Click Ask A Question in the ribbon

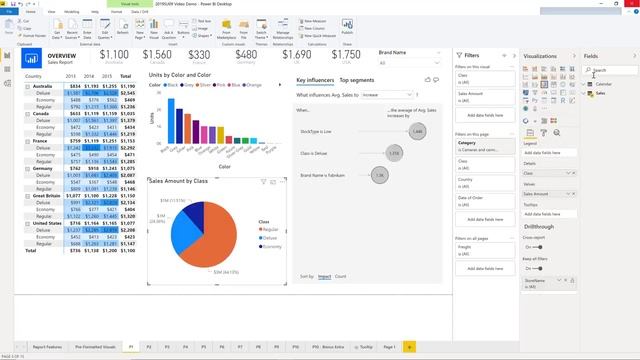(169, 29)
